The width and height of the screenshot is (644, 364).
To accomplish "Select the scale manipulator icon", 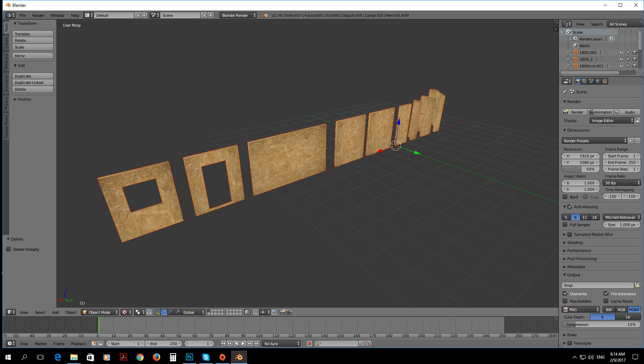I will 177,312.
